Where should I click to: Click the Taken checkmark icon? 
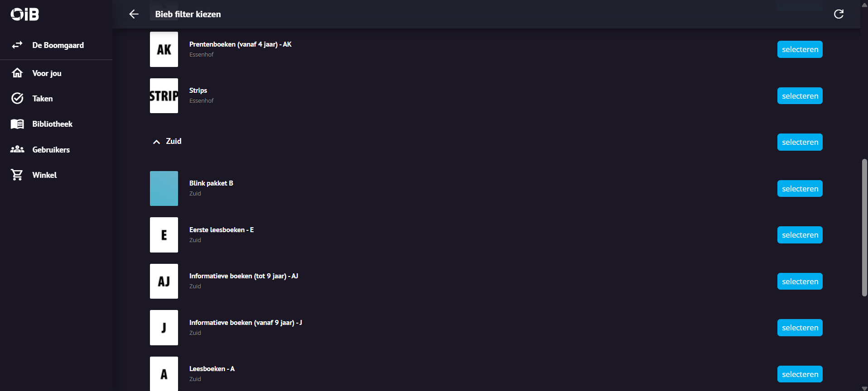click(x=17, y=98)
